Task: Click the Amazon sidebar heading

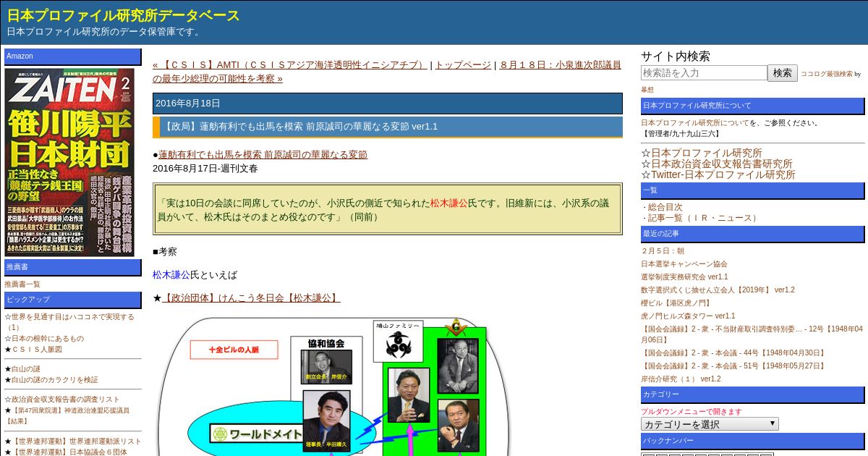Action: tap(73, 56)
